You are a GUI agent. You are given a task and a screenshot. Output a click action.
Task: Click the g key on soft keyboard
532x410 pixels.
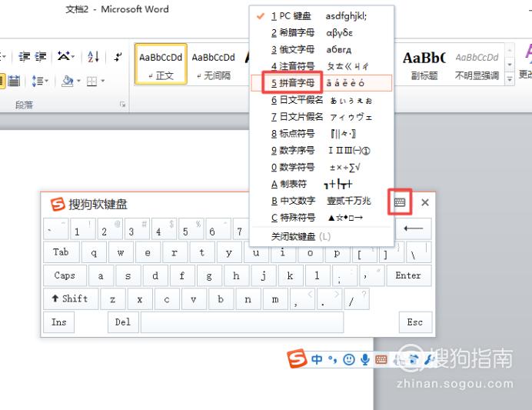[209, 275]
